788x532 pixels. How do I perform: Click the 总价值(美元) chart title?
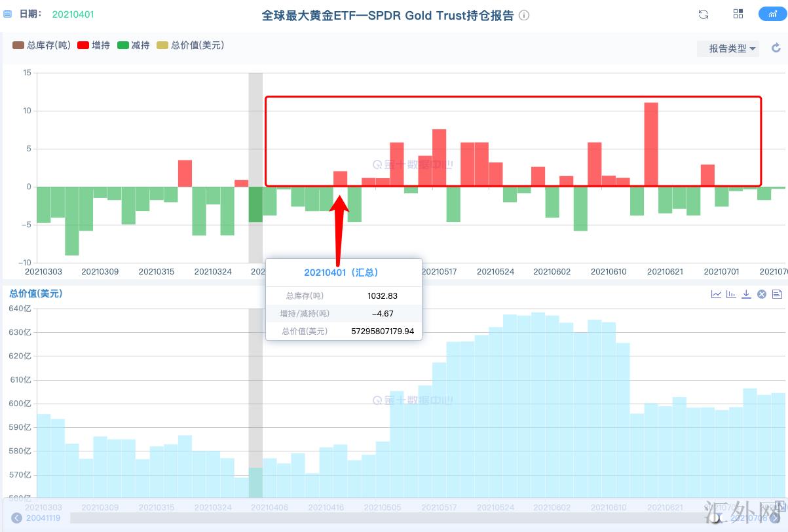point(36,294)
